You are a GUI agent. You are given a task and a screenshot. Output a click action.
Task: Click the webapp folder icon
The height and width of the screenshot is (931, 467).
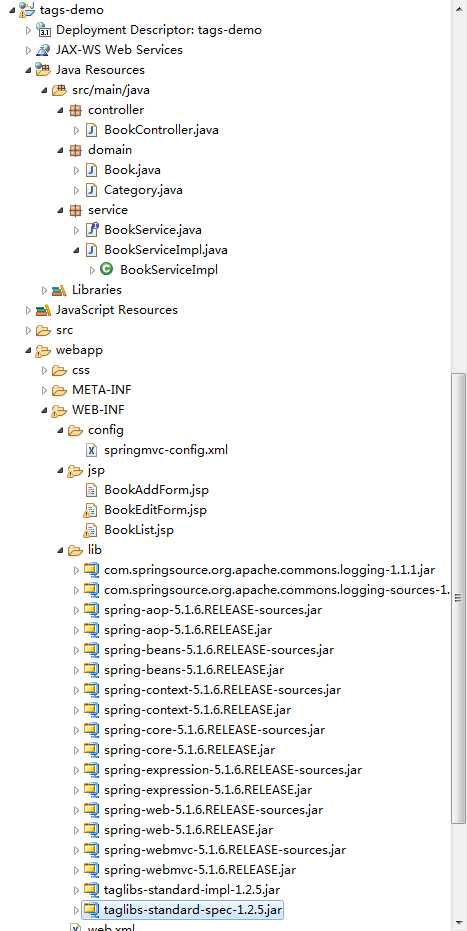pyautogui.click(x=43, y=350)
